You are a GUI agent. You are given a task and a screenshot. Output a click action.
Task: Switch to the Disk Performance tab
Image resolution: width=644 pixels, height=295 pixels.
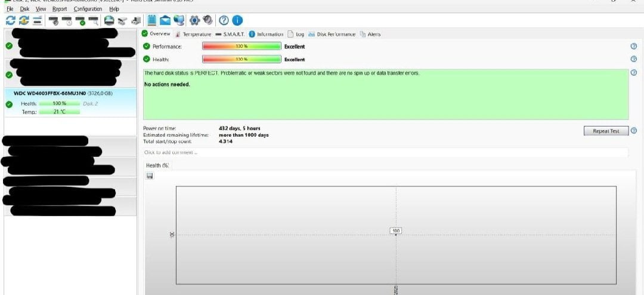point(332,34)
